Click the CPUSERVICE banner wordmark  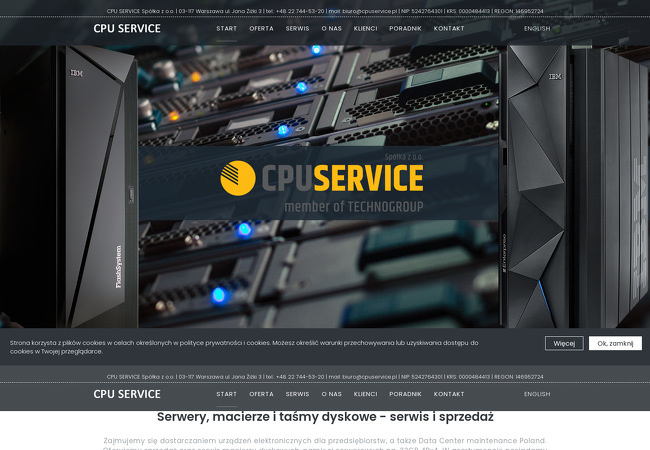click(342, 178)
